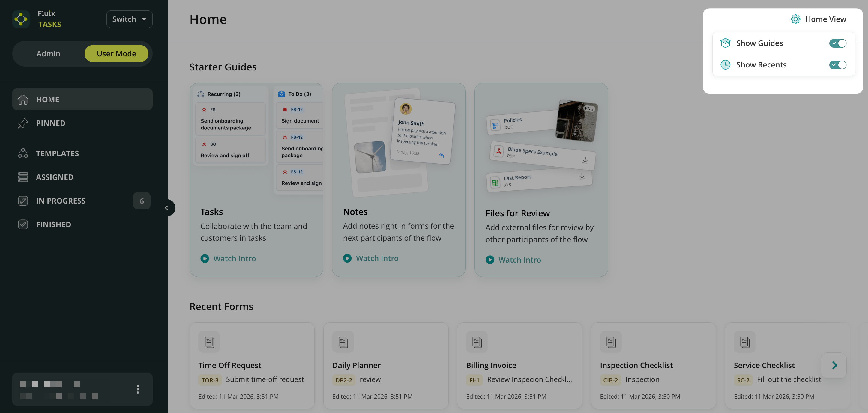Click the download icon on Last Report
This screenshot has width=868, height=413.
coord(582,176)
